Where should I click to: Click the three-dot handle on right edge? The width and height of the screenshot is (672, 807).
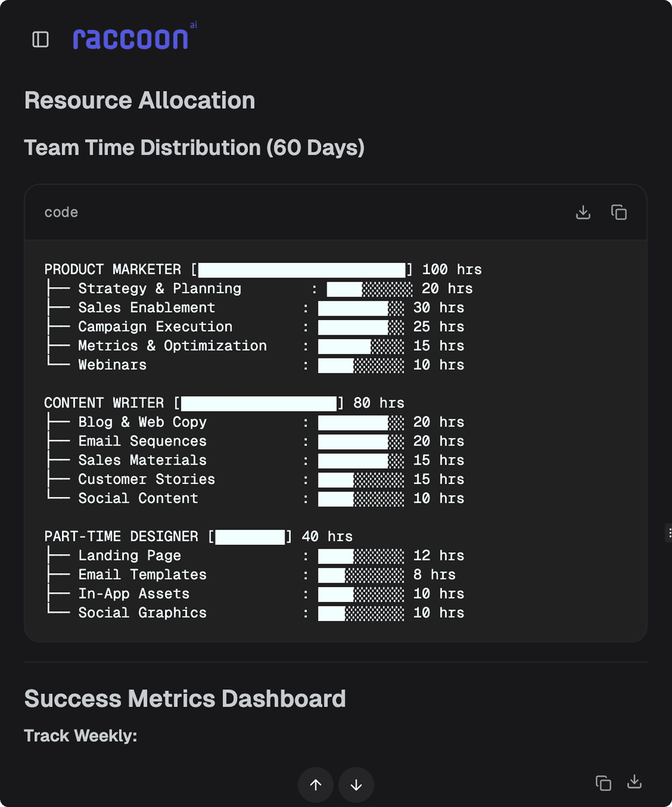click(x=669, y=533)
